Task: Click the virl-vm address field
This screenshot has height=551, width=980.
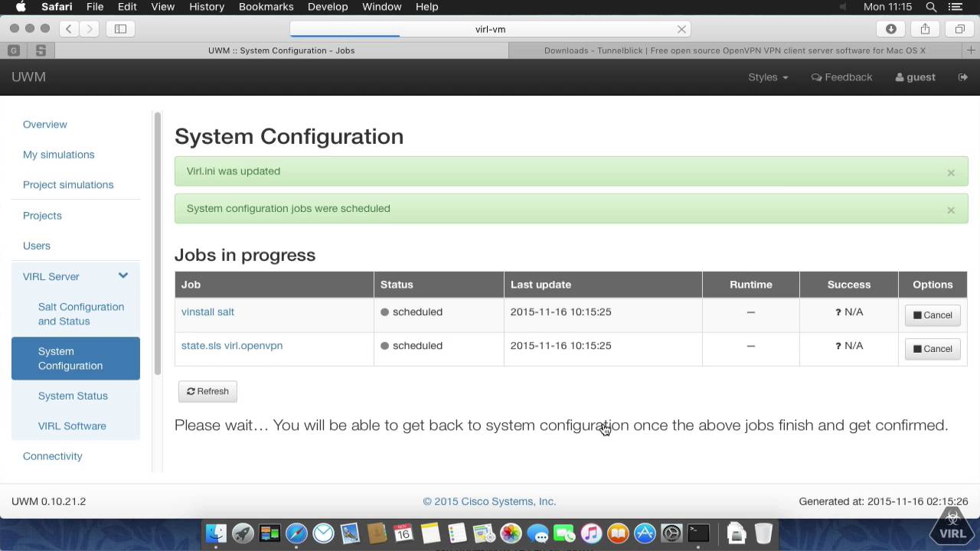Action: pyautogui.click(x=490, y=29)
